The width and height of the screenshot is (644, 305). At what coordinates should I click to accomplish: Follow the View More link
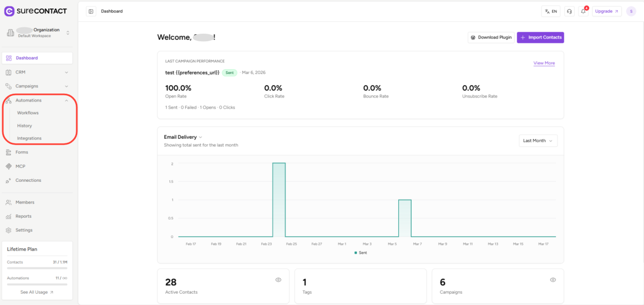[544, 63]
